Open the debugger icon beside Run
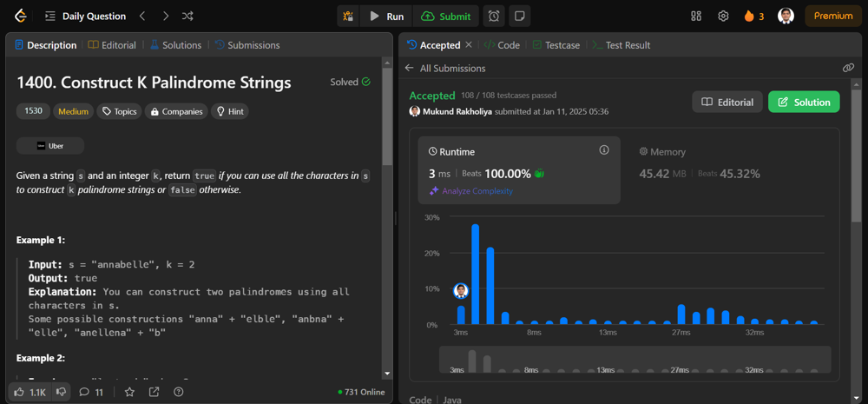This screenshot has height=404, width=868. tap(348, 16)
